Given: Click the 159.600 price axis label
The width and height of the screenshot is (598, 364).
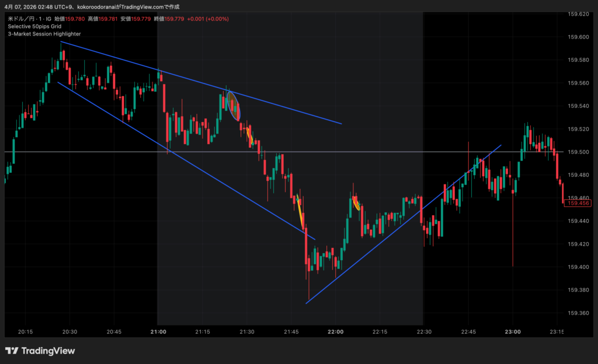Looking at the screenshot, I should click(579, 37).
